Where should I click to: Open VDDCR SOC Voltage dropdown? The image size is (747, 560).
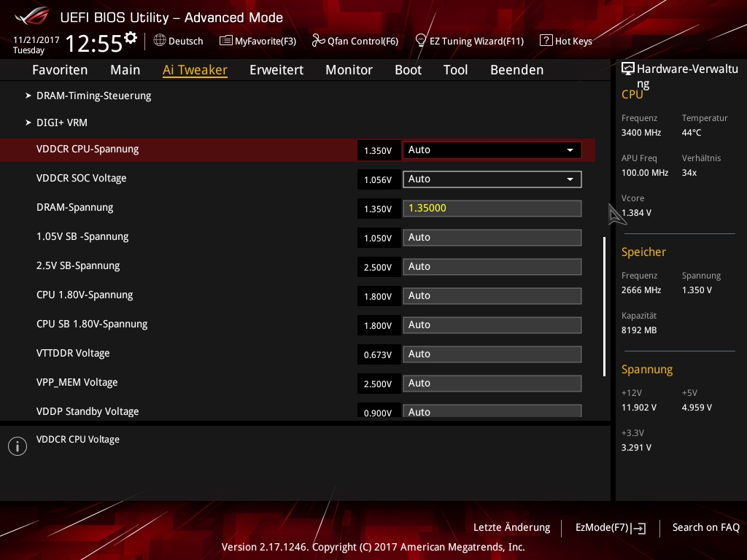(x=492, y=179)
